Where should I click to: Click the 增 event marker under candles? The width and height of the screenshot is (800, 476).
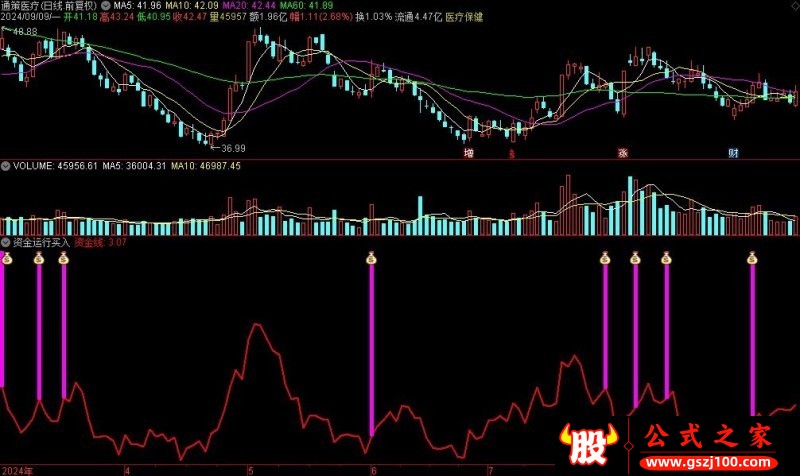coord(468,153)
